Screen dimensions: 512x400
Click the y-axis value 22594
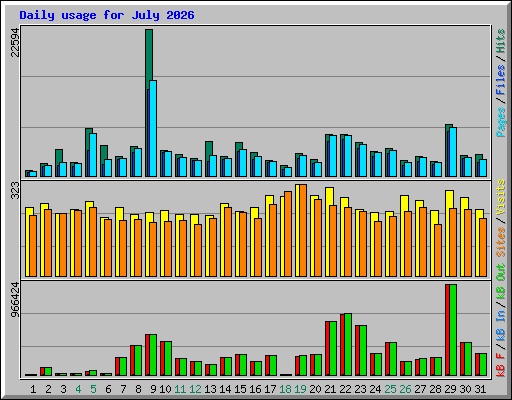[15, 42]
